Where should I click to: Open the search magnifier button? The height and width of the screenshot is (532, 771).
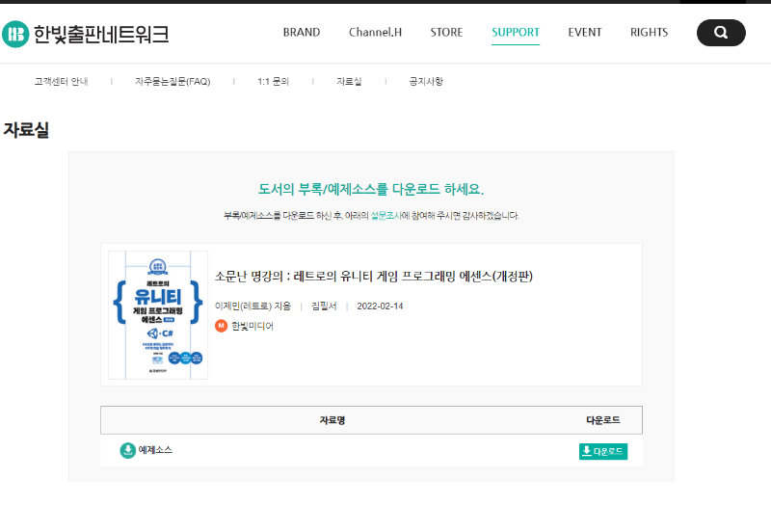point(721,33)
